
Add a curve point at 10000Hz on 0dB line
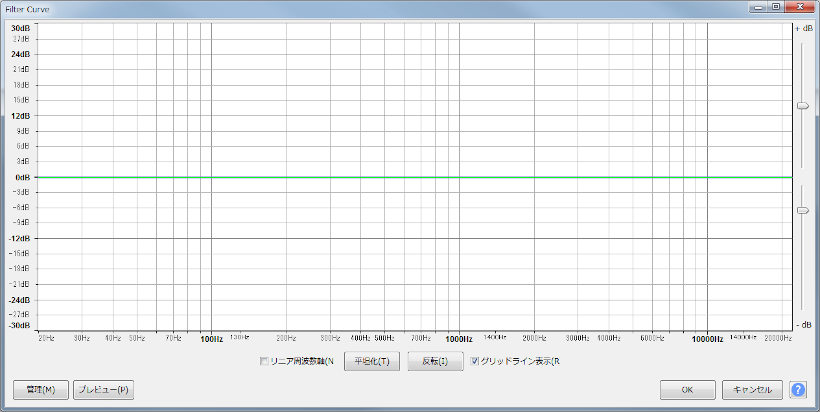pos(708,177)
